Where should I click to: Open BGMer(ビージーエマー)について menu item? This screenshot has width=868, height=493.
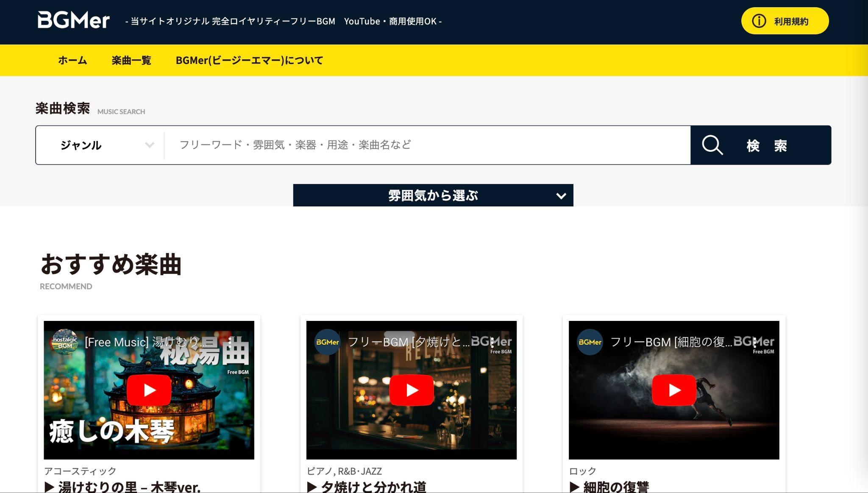click(x=249, y=61)
